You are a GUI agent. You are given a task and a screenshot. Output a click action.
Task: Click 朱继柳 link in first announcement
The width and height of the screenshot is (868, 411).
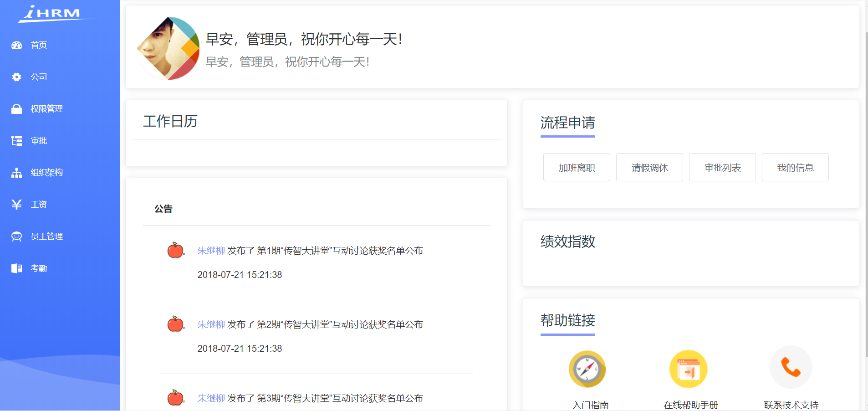click(211, 251)
